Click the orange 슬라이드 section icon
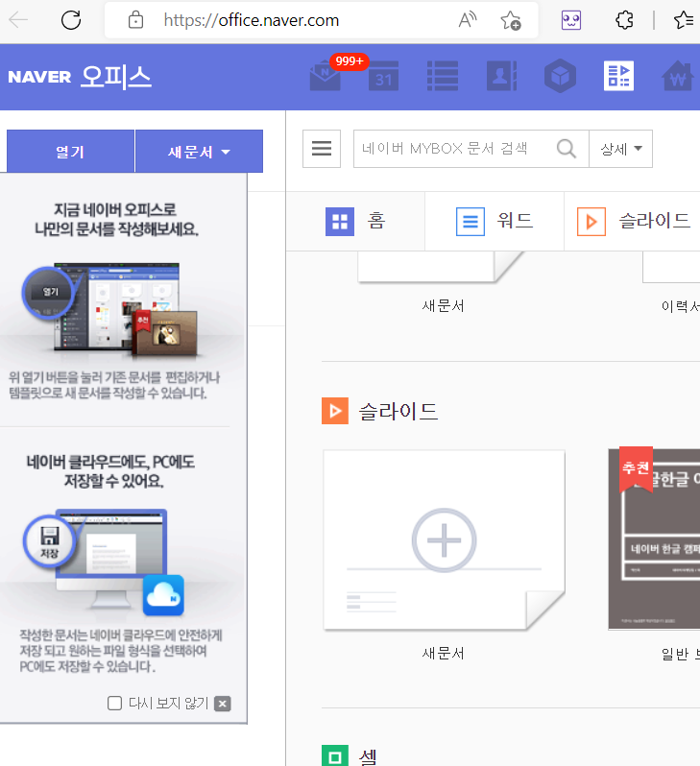Image resolution: width=700 pixels, height=766 pixels. [335, 411]
